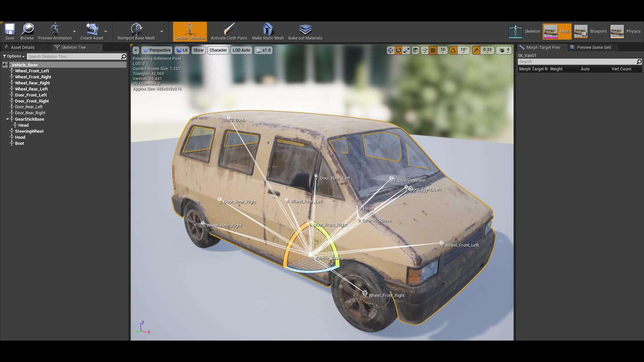Toggle rotation angle snapping triangle button
This screenshot has width=644, height=362.
(453, 50)
